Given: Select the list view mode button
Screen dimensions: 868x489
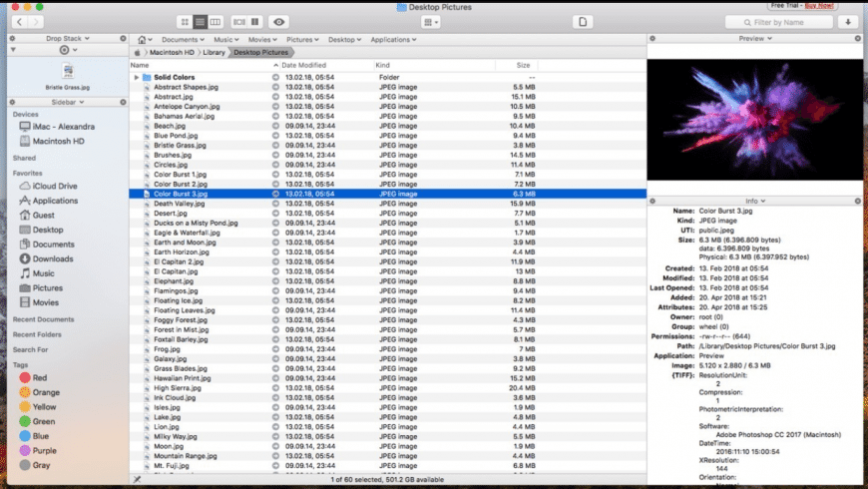Looking at the screenshot, I should click(201, 21).
